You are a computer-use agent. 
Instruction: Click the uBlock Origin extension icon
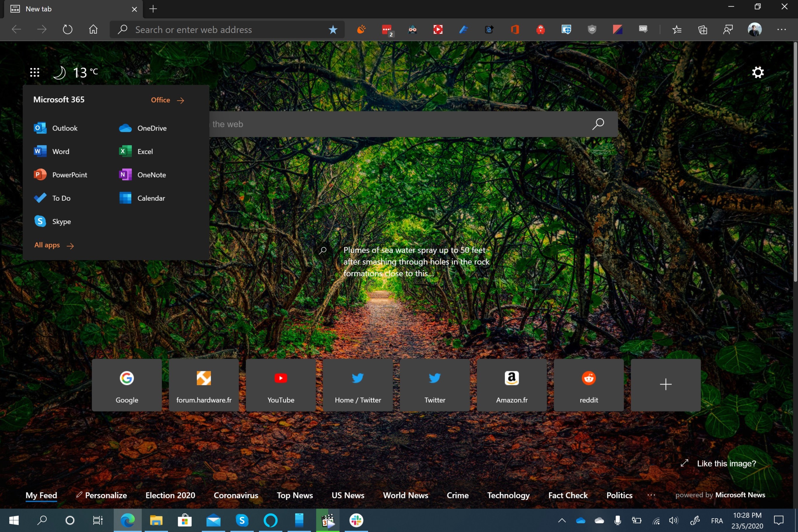tap(592, 30)
